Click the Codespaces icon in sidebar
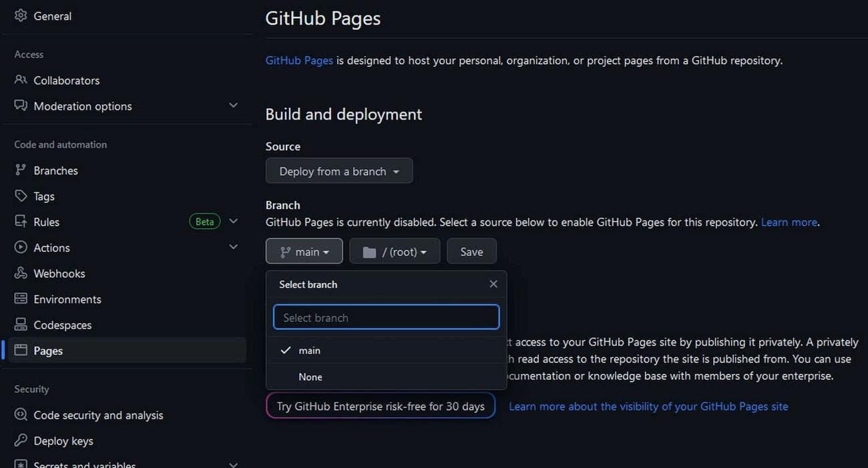Image resolution: width=868 pixels, height=468 pixels. click(x=21, y=324)
